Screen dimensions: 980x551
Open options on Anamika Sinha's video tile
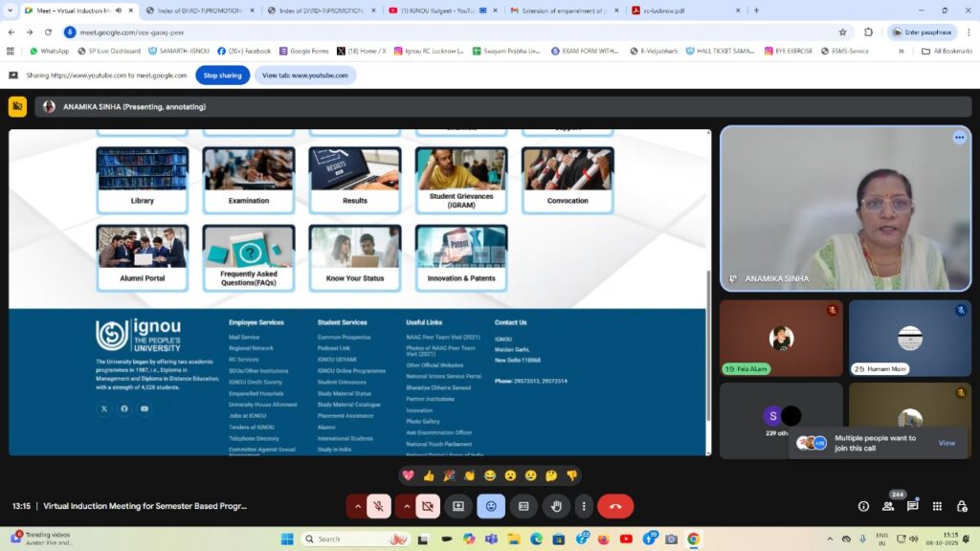click(x=959, y=138)
